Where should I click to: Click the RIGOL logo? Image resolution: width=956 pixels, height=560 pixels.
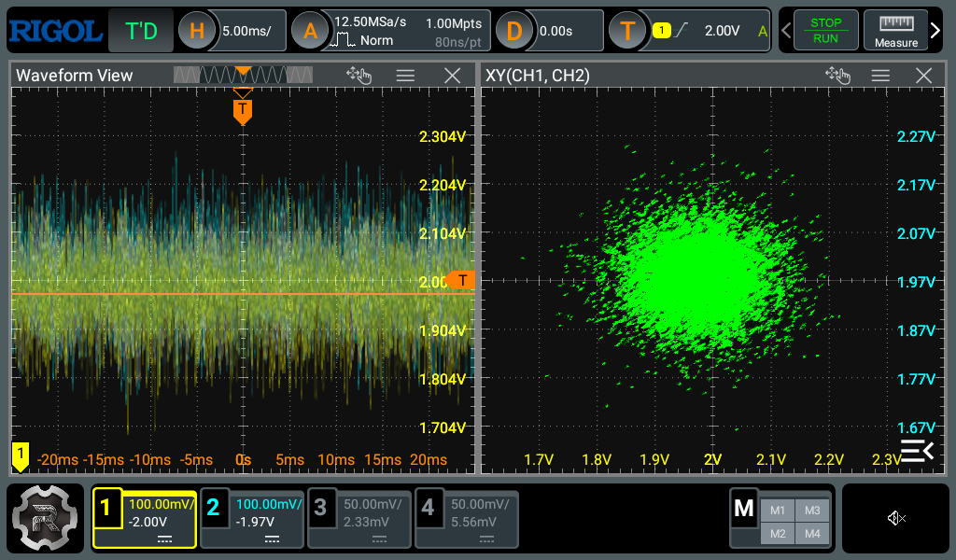[55, 31]
